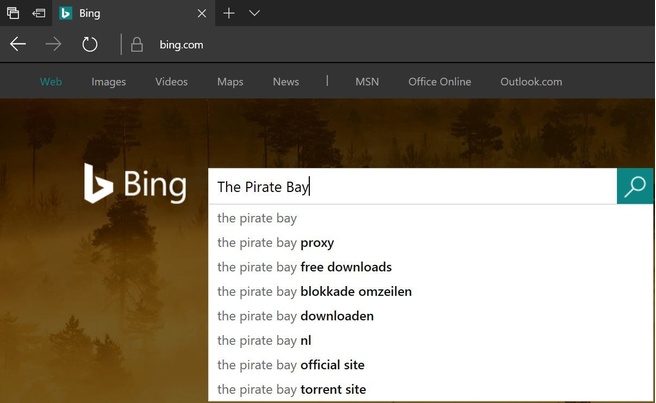Viewport: 656px width, 403px height.
Task: Open a new tab with plus icon
Action: tap(229, 13)
